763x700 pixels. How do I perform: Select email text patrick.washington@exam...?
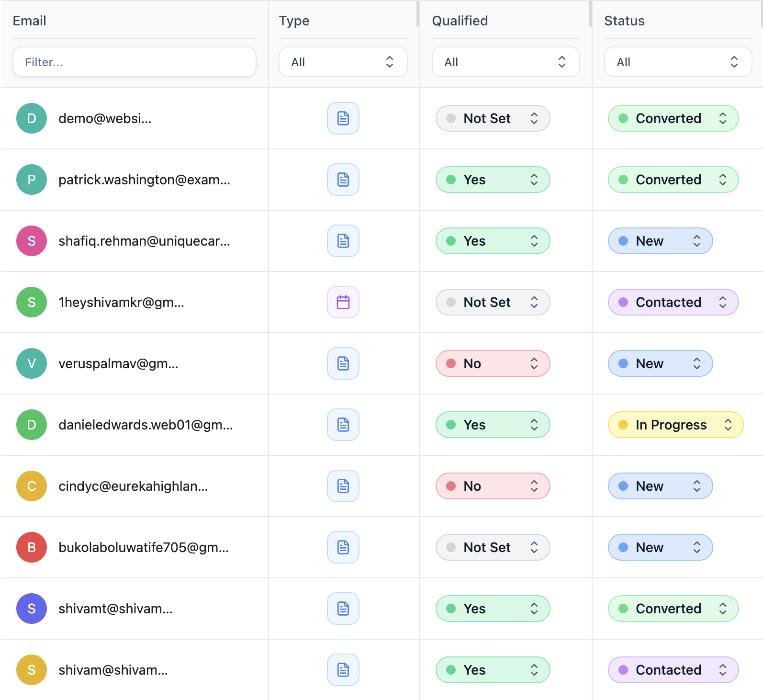click(145, 180)
